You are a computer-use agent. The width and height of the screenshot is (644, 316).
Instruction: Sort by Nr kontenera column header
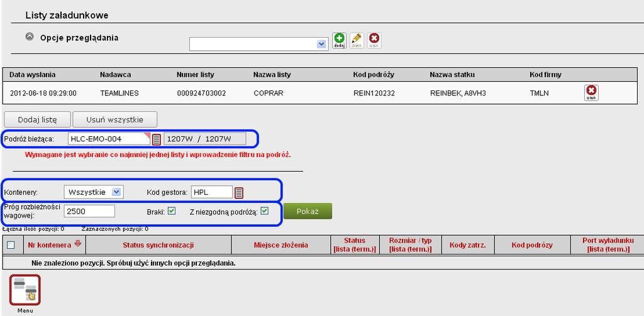pyautogui.click(x=50, y=245)
